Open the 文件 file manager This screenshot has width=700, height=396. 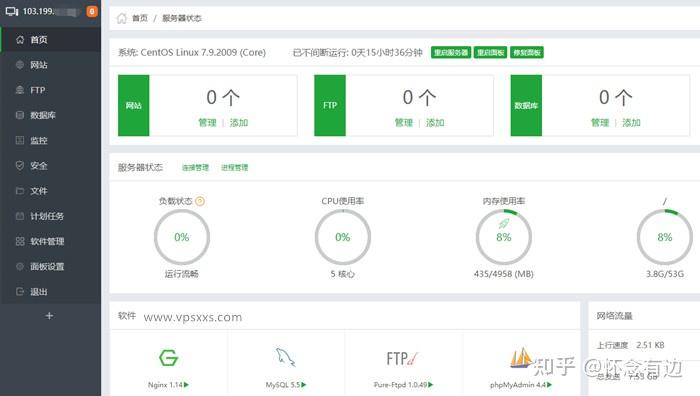coord(50,191)
